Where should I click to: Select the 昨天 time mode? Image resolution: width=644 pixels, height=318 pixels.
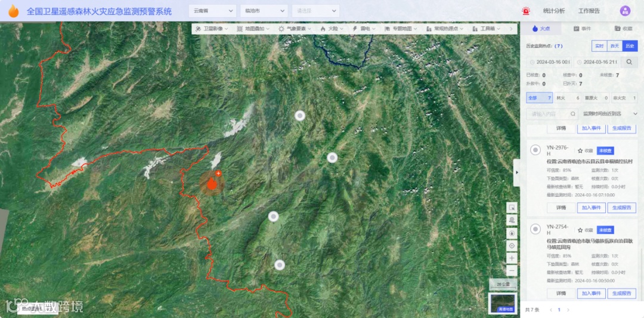(614, 46)
